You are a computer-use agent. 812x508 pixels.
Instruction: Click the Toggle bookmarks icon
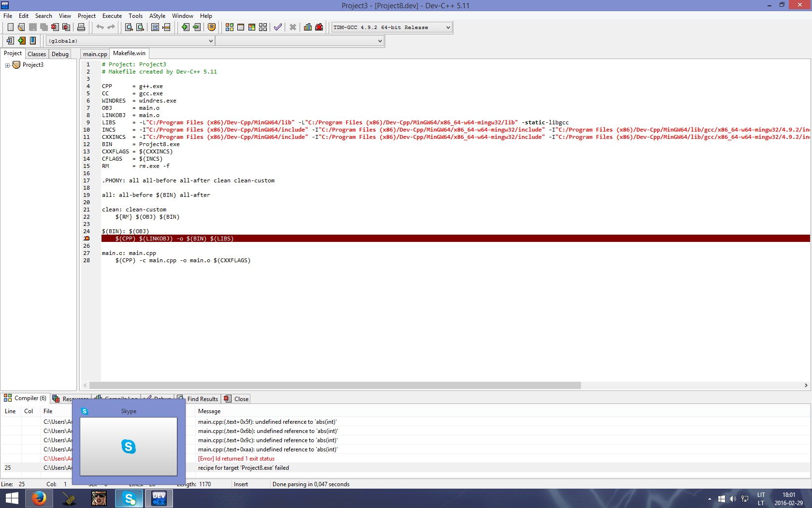pyautogui.click(x=21, y=41)
